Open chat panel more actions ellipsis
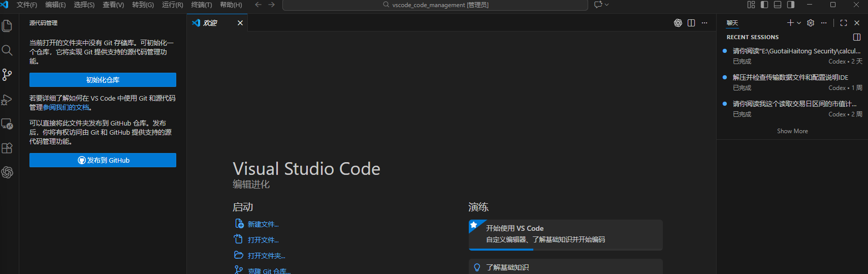The width and height of the screenshot is (868, 274). (x=824, y=23)
